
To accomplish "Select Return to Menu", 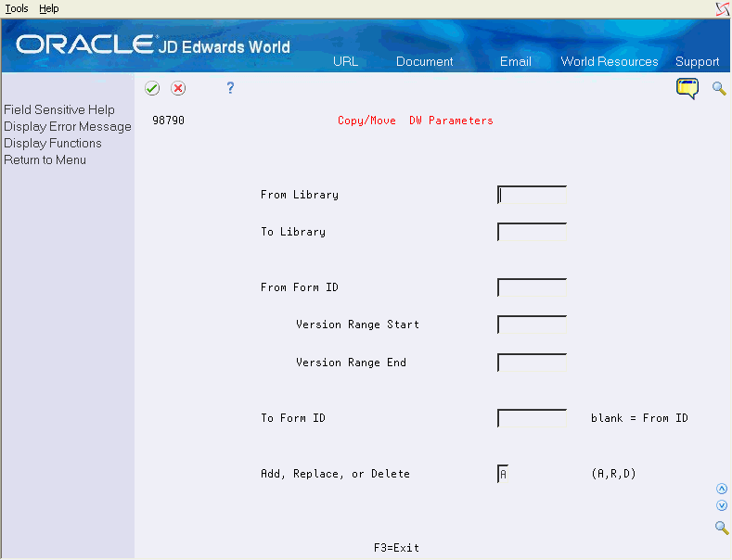I will [45, 160].
